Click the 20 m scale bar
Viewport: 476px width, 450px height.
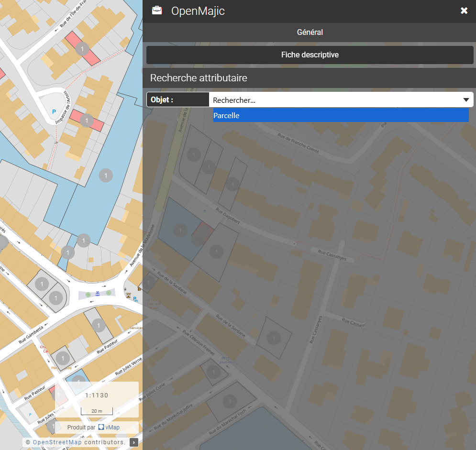[x=97, y=411]
